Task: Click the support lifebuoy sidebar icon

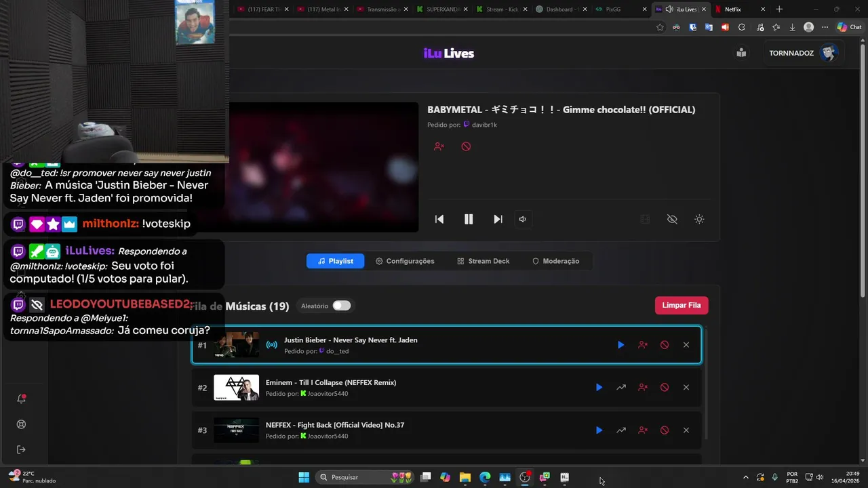Action: point(21,424)
